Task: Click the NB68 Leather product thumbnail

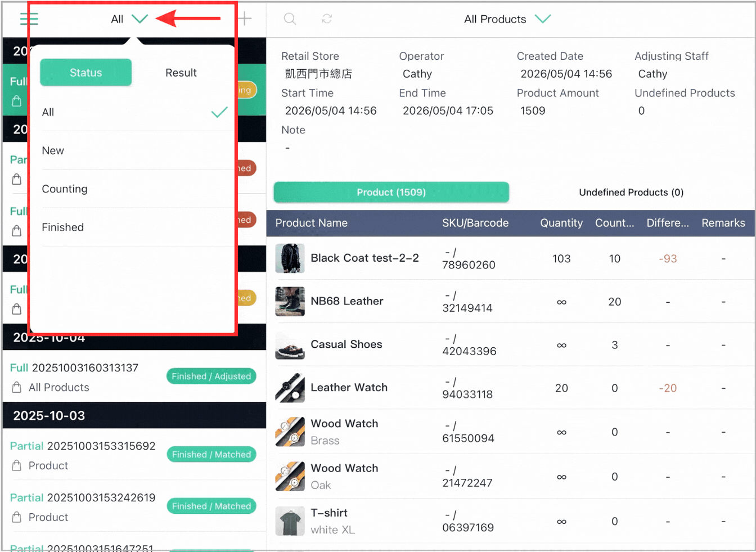Action: coord(290,302)
